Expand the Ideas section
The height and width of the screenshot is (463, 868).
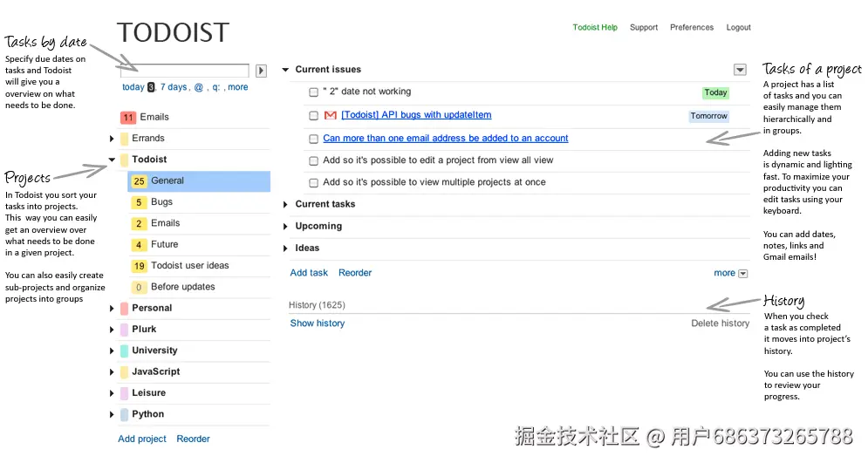point(285,249)
